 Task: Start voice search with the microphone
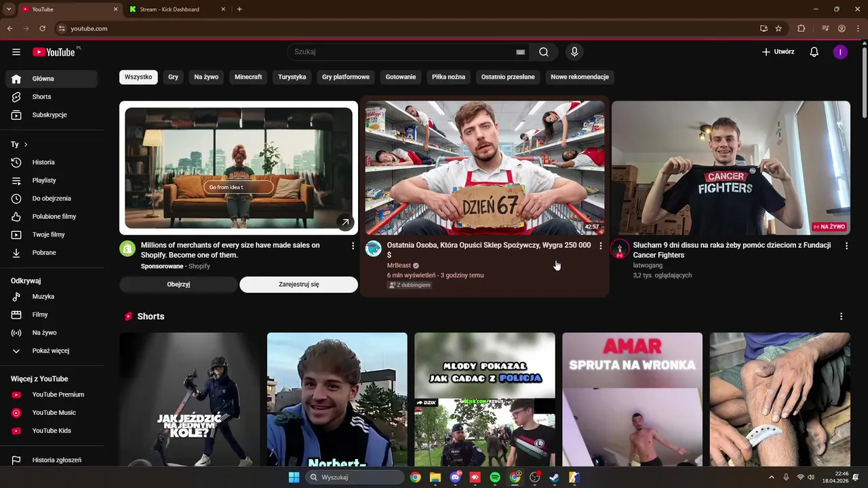point(574,52)
